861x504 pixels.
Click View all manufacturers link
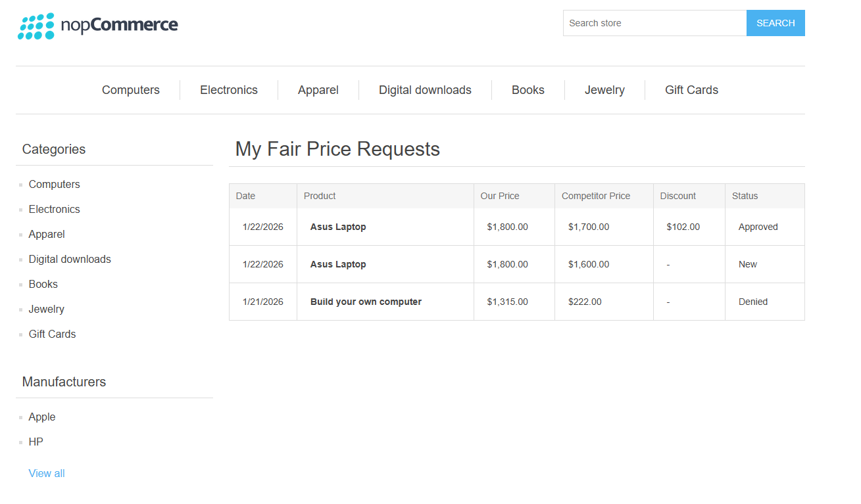coord(47,474)
